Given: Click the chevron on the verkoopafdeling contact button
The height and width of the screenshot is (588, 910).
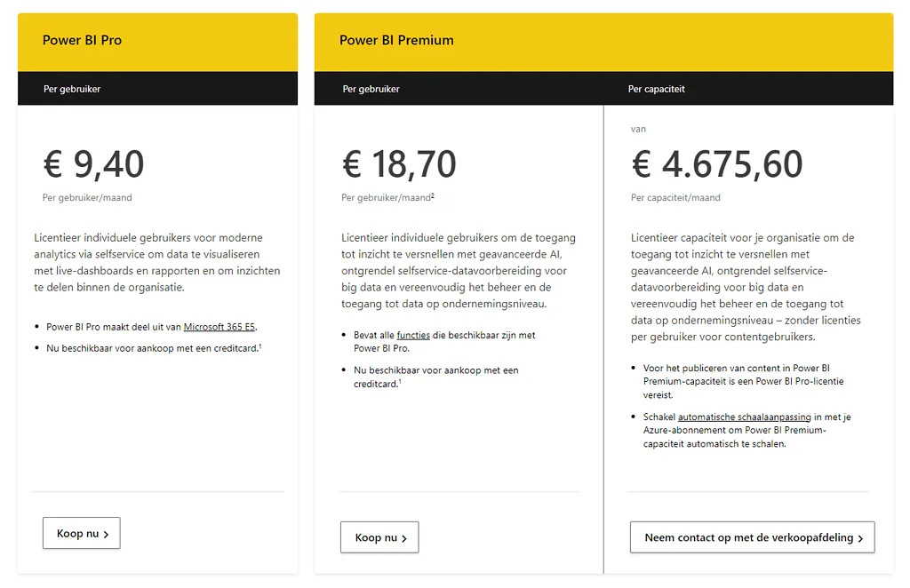Looking at the screenshot, I should [x=859, y=537].
